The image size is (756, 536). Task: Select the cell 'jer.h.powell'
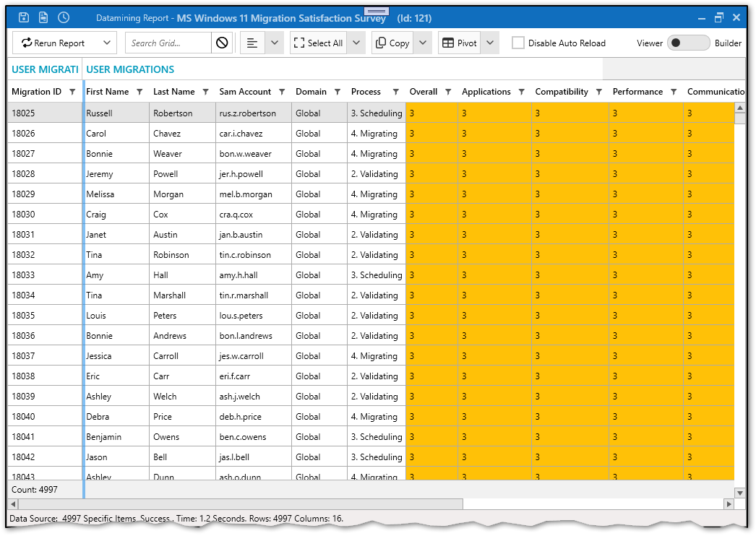(x=254, y=173)
